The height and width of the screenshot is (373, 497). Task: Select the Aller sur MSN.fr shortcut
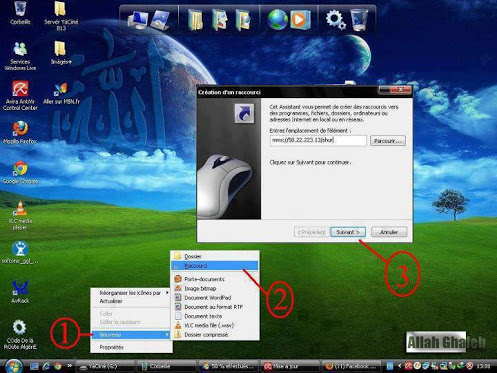[61, 93]
